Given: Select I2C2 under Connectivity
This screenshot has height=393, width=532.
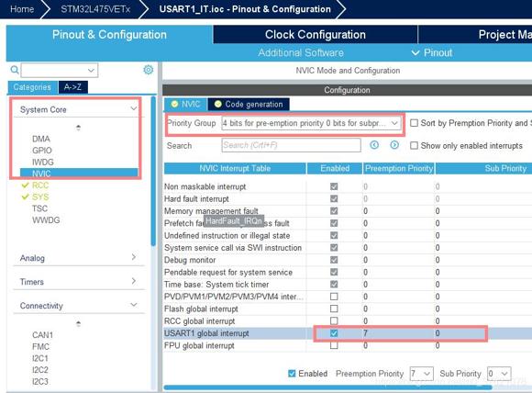Looking at the screenshot, I should coord(40,370).
